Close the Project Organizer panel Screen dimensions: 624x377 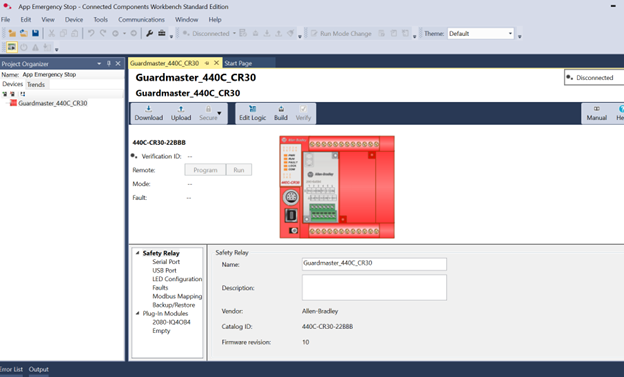[x=118, y=64]
